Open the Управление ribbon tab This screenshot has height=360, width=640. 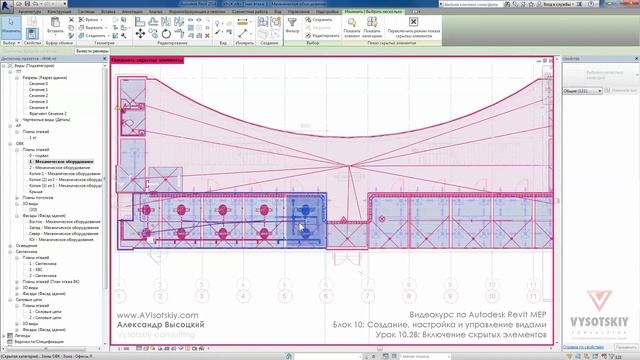pyautogui.click(x=298, y=12)
